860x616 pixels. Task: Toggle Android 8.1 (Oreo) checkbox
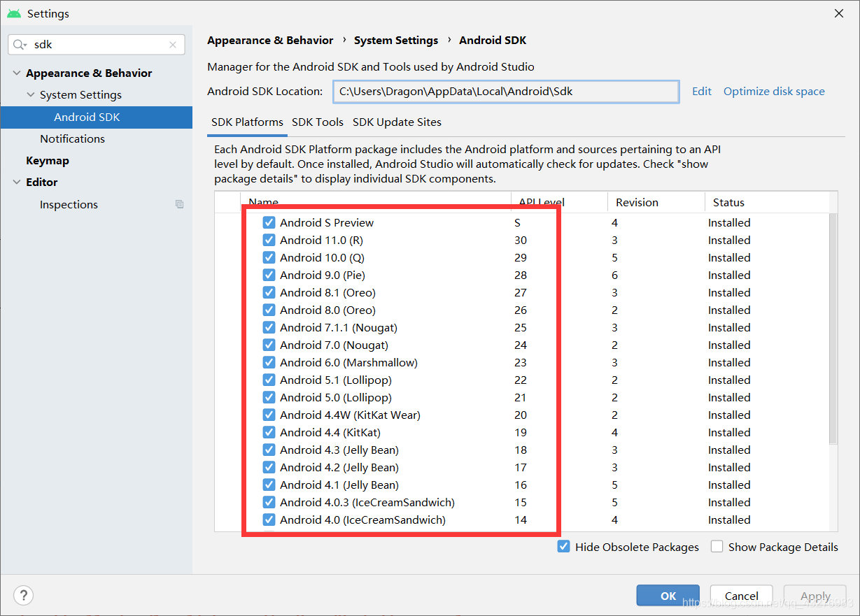point(269,292)
